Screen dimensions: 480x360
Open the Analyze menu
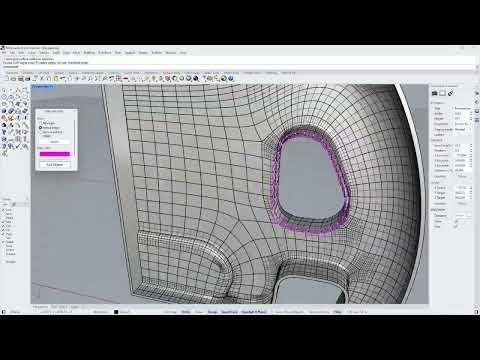pos(130,53)
